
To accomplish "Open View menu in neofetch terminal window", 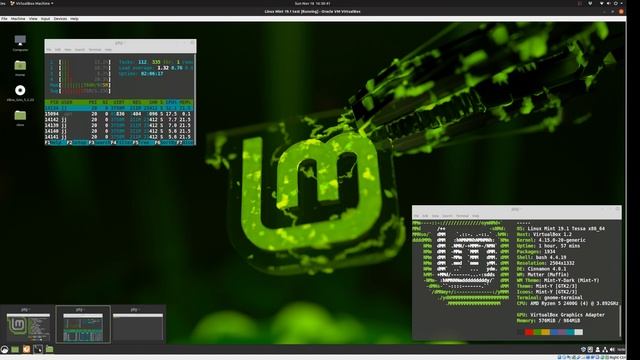I will pyautogui.click(x=435, y=216).
